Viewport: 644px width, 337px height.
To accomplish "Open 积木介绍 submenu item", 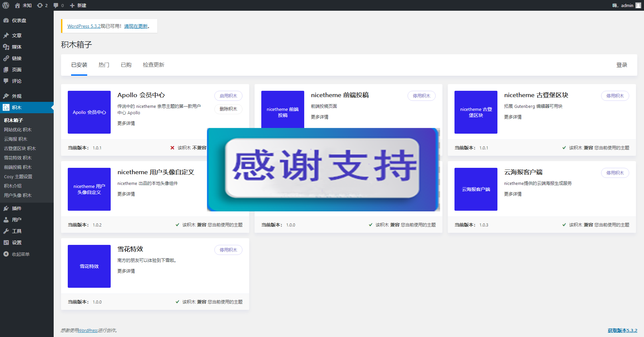I will point(13,186).
